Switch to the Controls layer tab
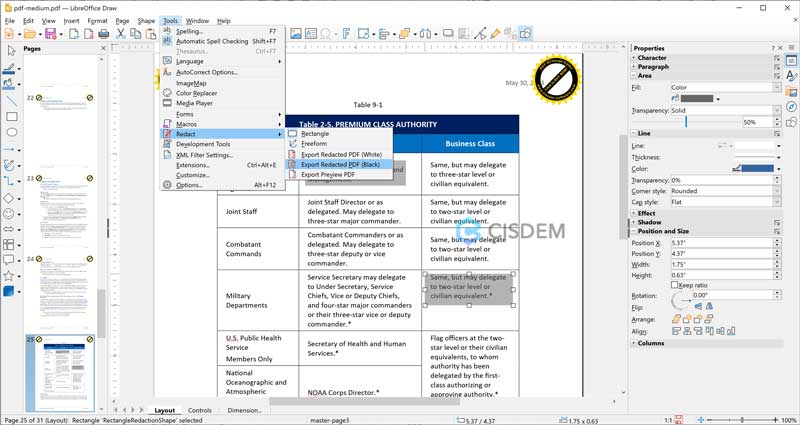The width and height of the screenshot is (800, 425). click(199, 410)
